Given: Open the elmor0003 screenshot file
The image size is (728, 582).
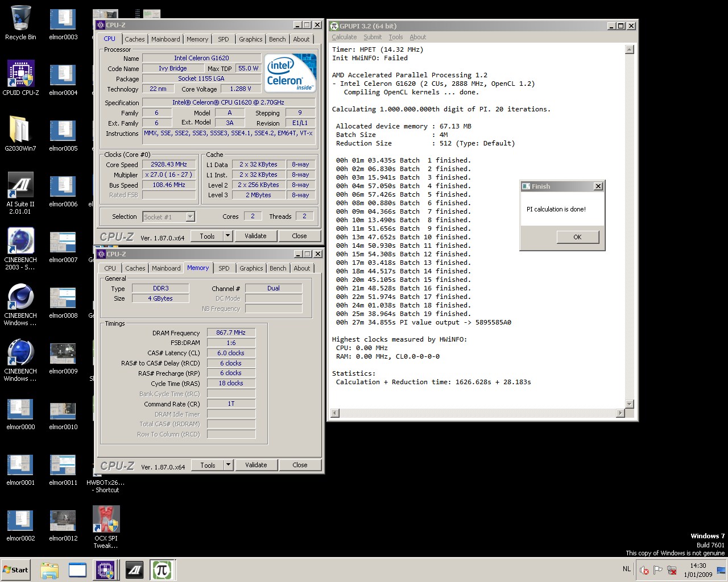Looking at the screenshot, I should (63, 23).
